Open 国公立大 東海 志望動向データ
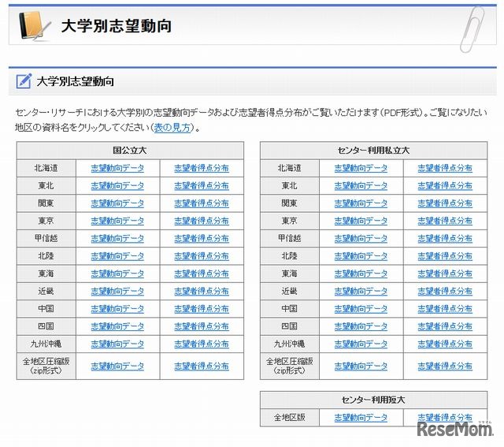 [x=117, y=274]
